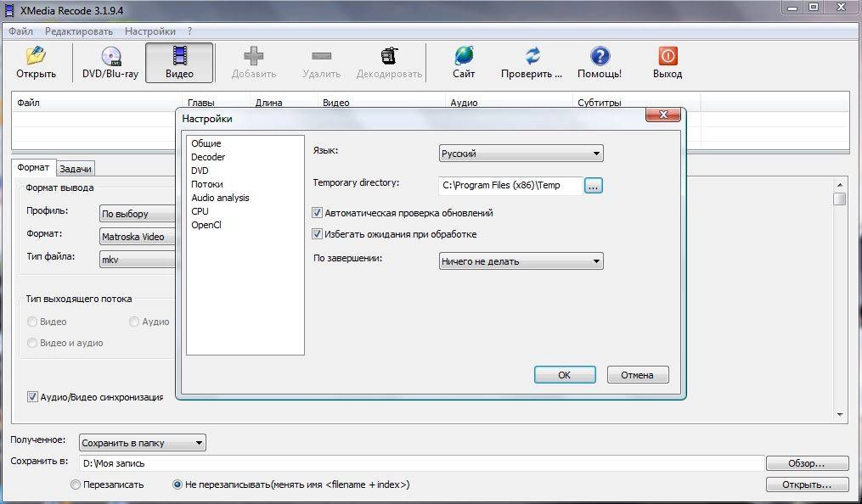Switch to the Формат tab
Screen dimensions: 862x504
33,167
